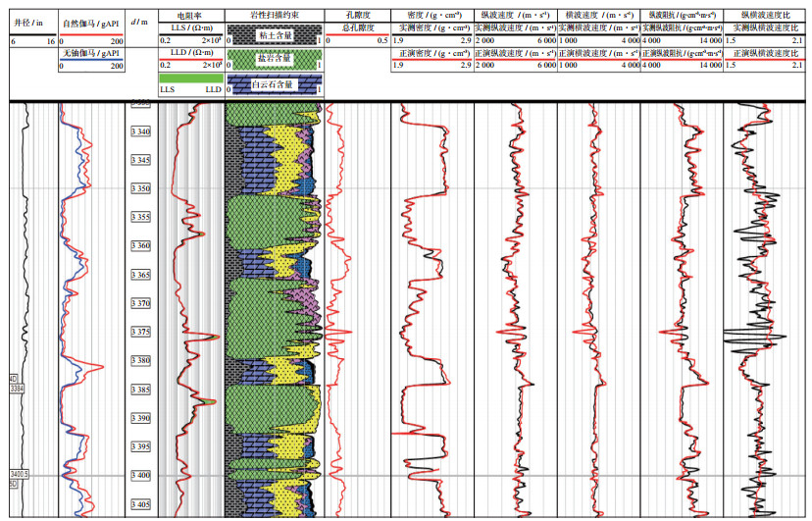The image size is (812, 521).
Task: Select the 3400.5 formation top marker
Action: [19, 475]
